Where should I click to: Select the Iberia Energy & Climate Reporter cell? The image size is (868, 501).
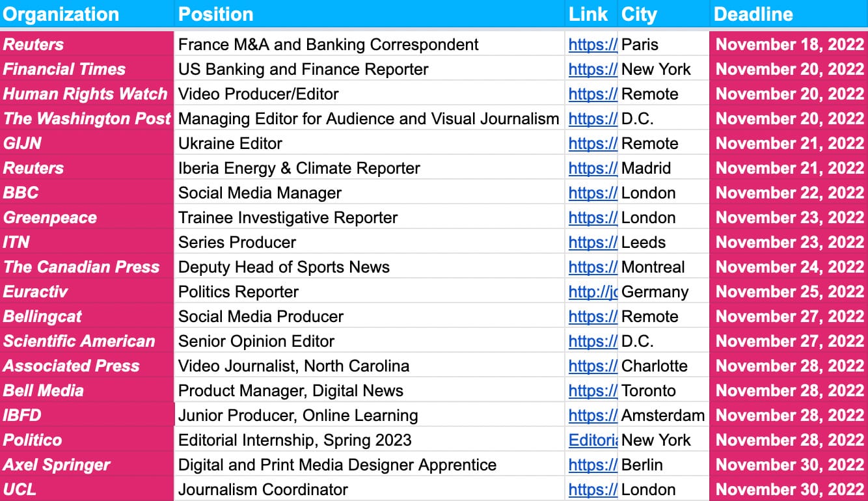(x=299, y=168)
